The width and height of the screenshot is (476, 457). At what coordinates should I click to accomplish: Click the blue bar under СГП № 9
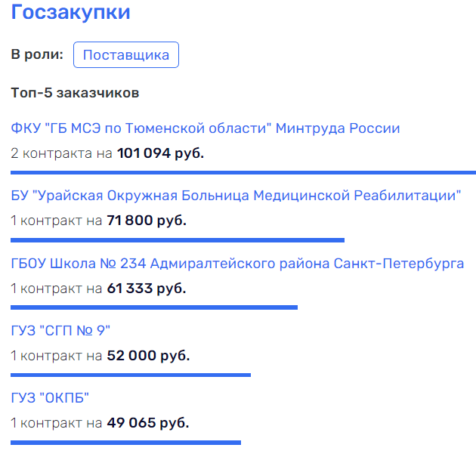coord(131,375)
